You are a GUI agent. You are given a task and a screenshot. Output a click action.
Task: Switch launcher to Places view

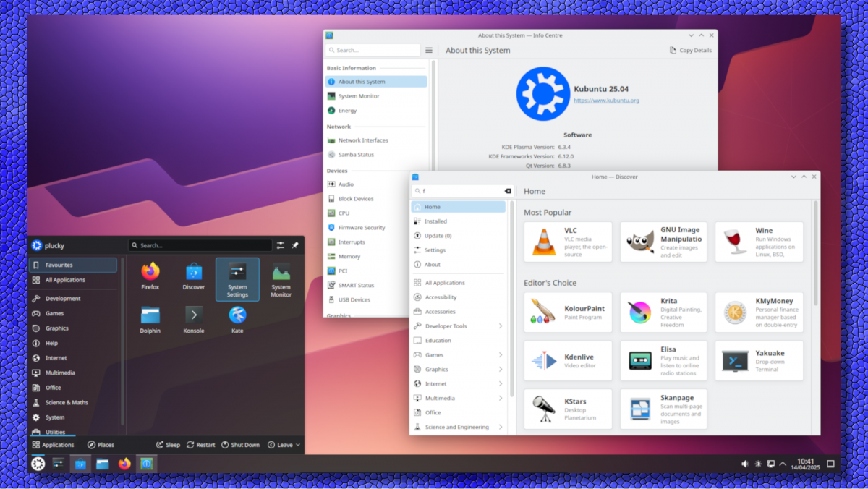click(101, 445)
